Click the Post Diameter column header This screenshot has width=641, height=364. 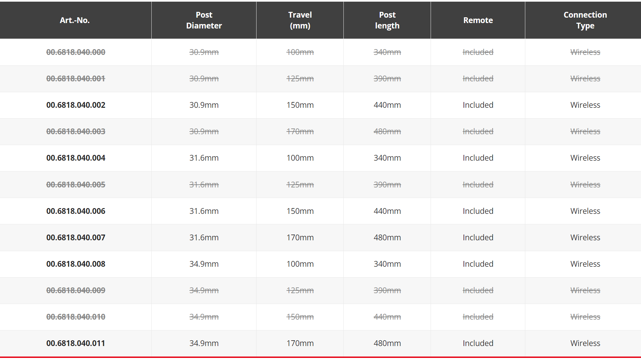[204, 20]
